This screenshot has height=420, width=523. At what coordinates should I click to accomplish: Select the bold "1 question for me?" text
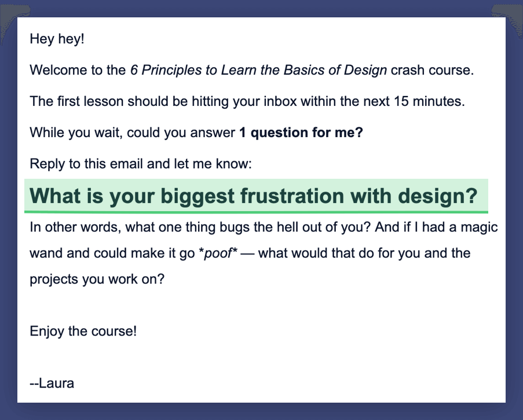click(301, 132)
